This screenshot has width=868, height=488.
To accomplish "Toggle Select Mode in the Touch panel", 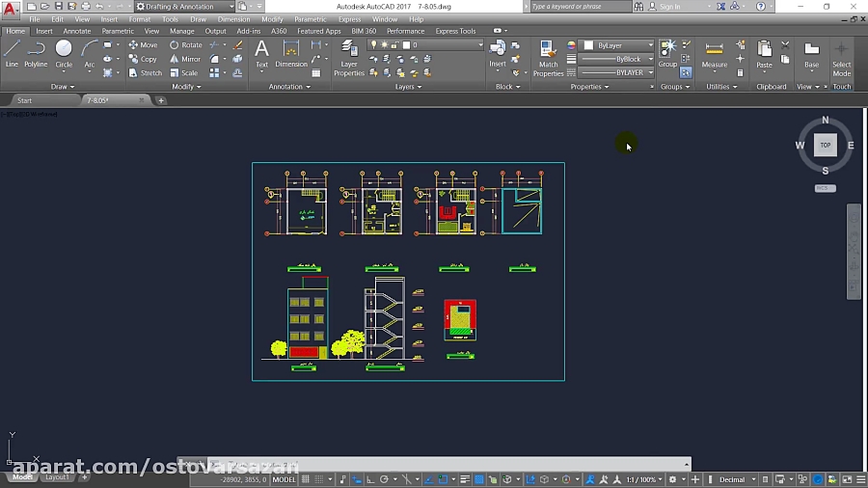I will click(841, 58).
